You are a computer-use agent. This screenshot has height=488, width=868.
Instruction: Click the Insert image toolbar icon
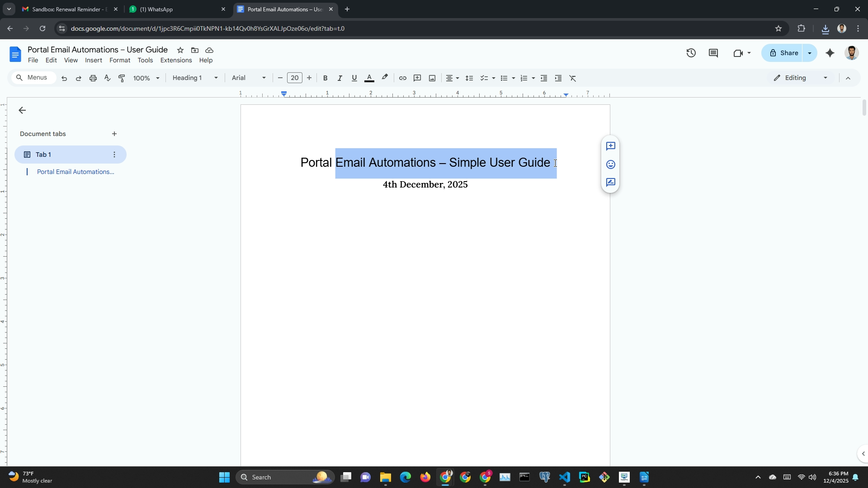click(432, 78)
